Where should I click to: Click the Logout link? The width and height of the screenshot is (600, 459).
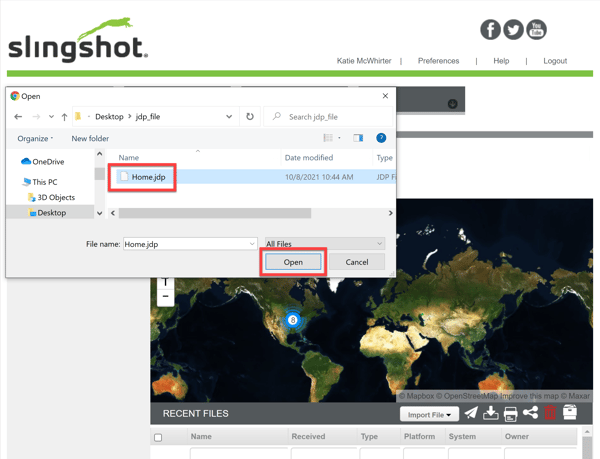click(x=555, y=61)
